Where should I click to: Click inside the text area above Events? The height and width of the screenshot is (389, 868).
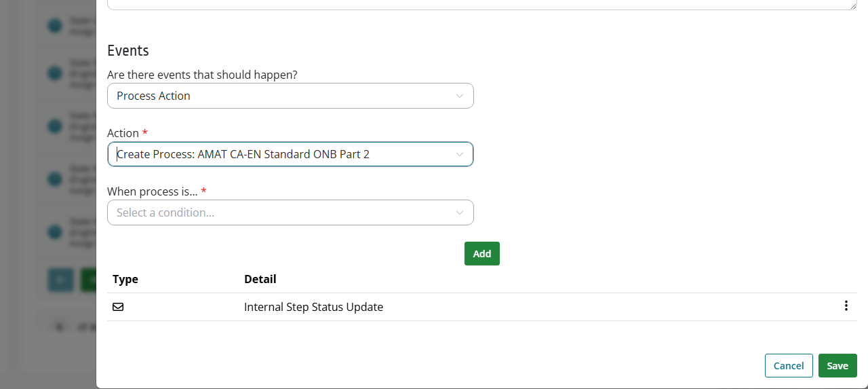482,4
